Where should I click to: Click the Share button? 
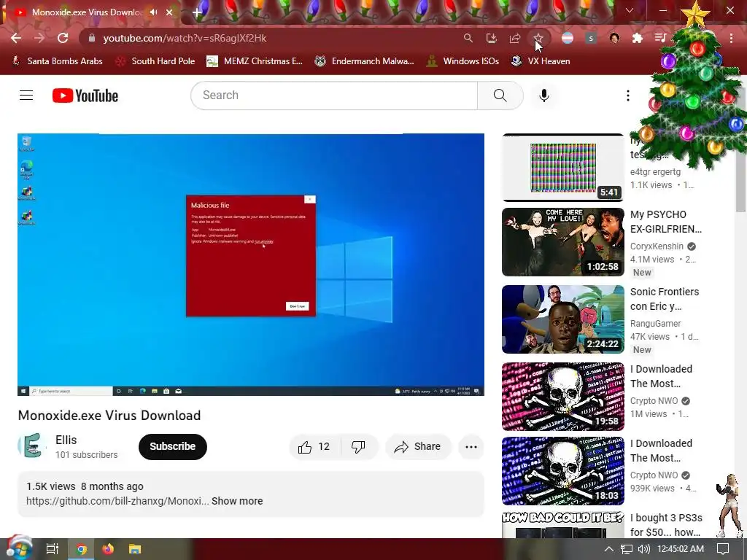pyautogui.click(x=417, y=447)
